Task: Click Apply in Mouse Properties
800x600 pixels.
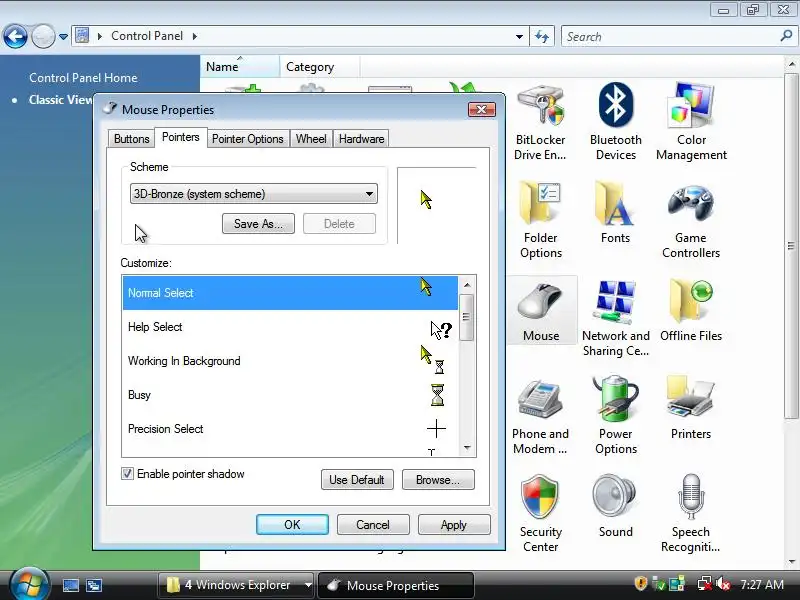Action: pos(454,524)
